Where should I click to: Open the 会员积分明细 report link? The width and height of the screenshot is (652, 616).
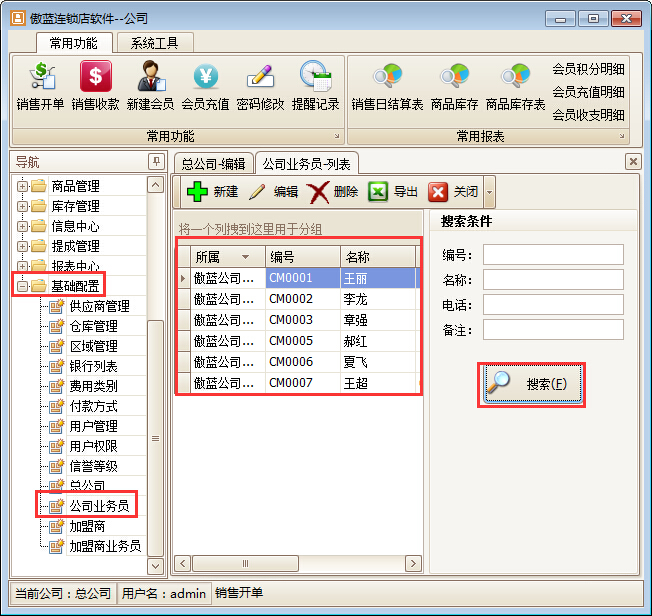588,69
